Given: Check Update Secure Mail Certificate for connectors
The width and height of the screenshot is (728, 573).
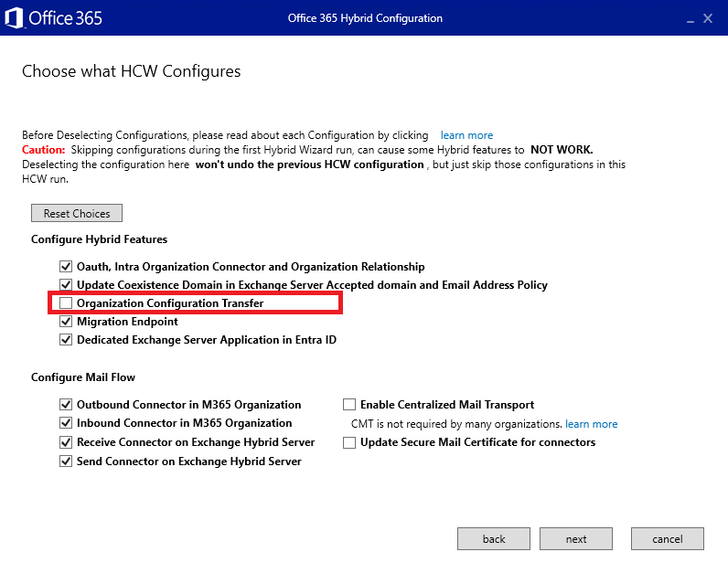Looking at the screenshot, I should coord(349,442).
